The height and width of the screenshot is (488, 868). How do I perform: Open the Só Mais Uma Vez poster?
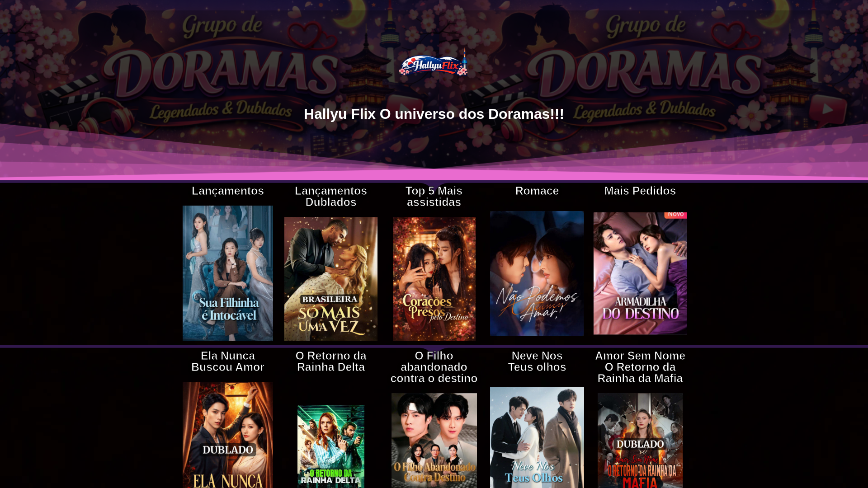coord(331,279)
